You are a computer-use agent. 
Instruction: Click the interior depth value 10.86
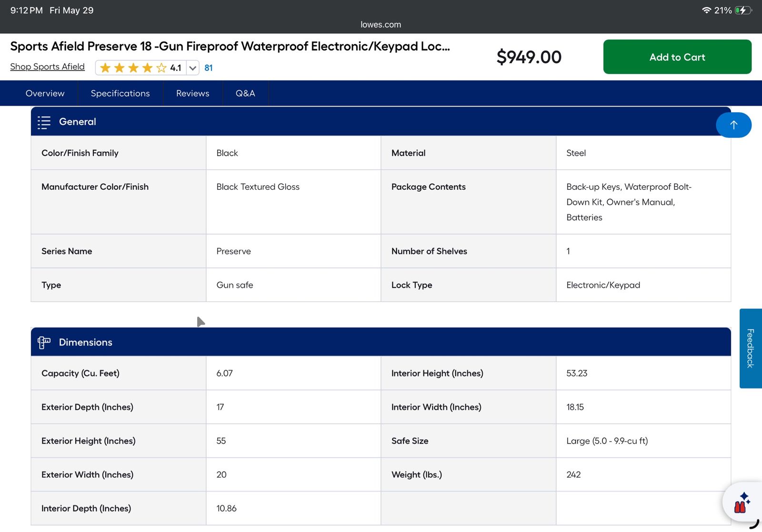[227, 509]
